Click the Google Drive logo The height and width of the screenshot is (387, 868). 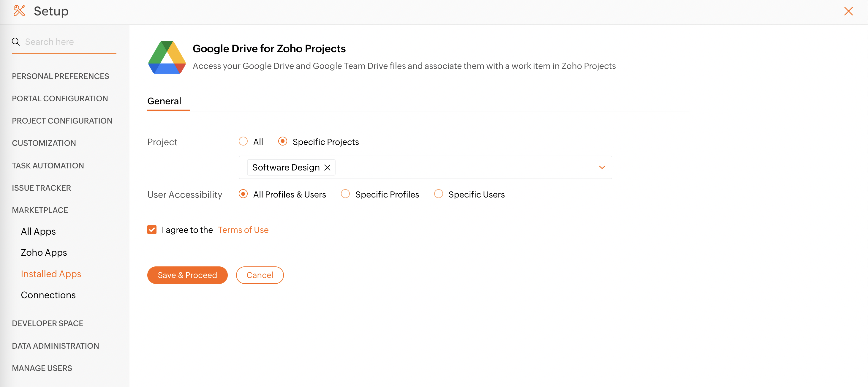coord(167,58)
